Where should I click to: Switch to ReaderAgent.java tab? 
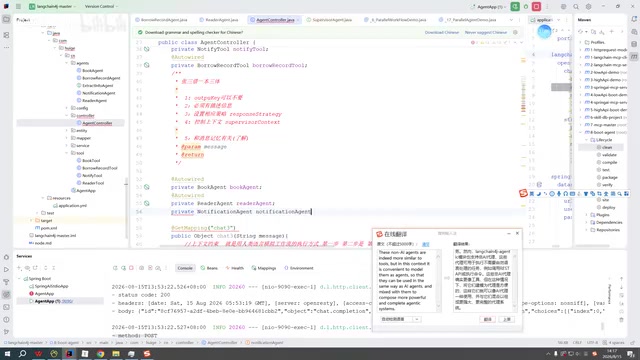click(x=219, y=20)
